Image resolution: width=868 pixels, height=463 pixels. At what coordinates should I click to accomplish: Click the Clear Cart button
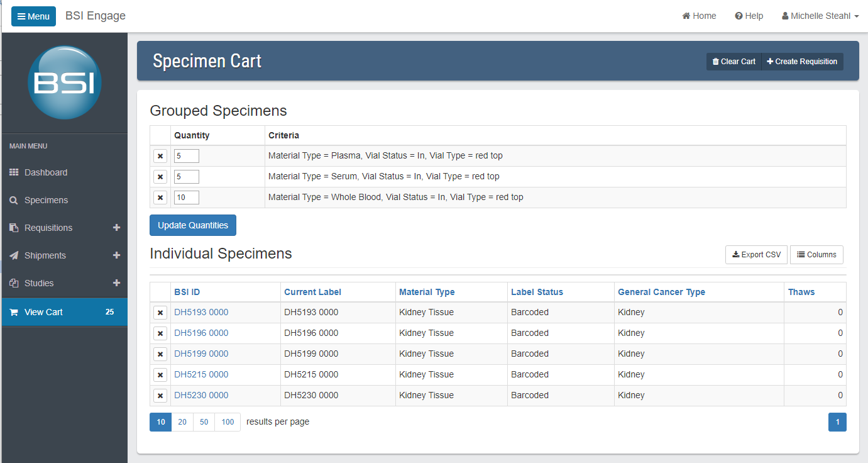point(733,62)
